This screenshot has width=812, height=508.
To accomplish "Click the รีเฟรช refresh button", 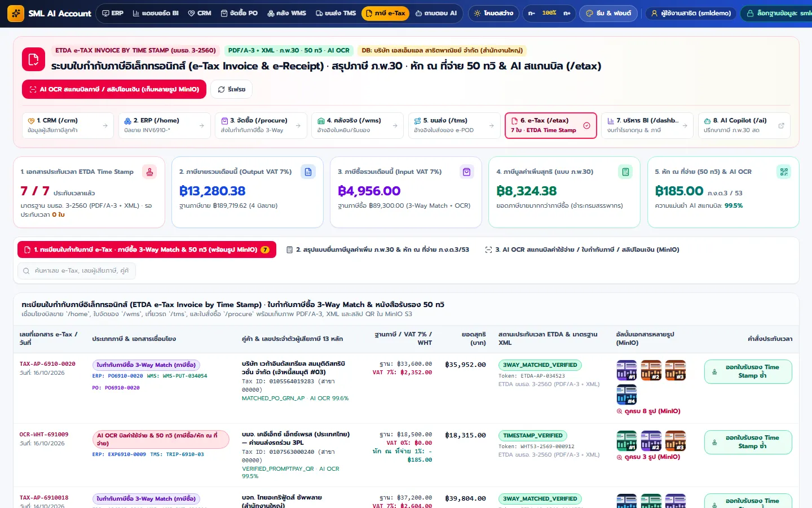I will pos(232,89).
